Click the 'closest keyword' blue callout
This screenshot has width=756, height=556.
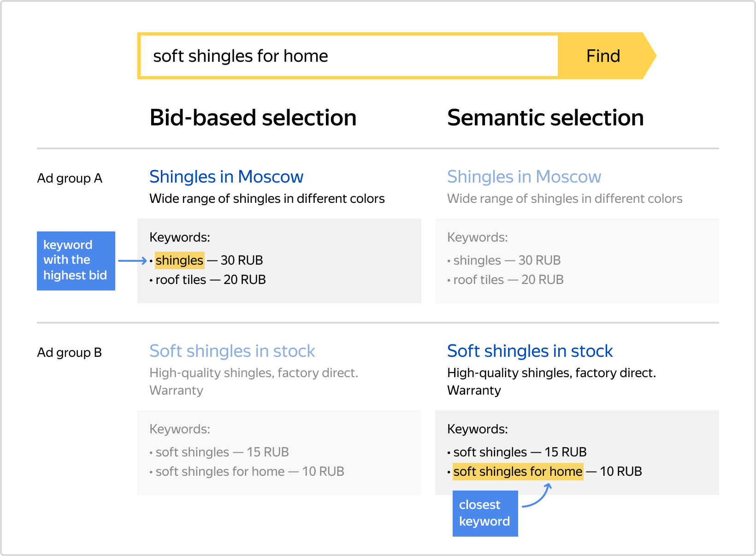click(x=485, y=513)
